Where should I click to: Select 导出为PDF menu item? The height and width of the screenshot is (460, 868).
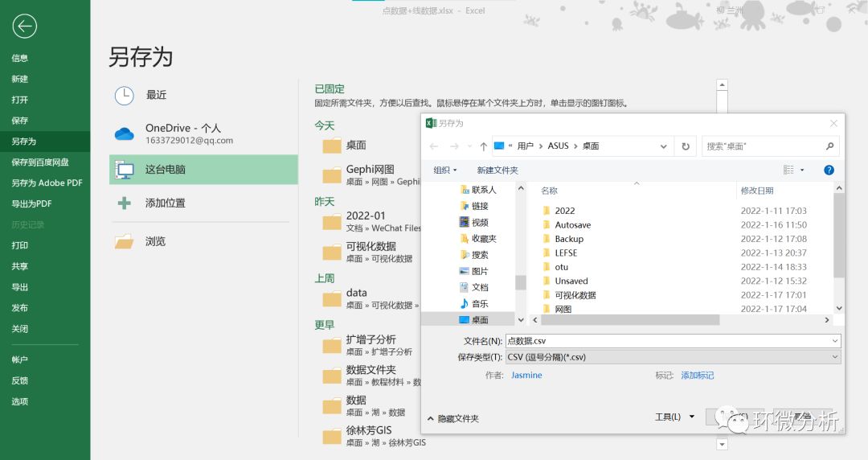(31, 203)
